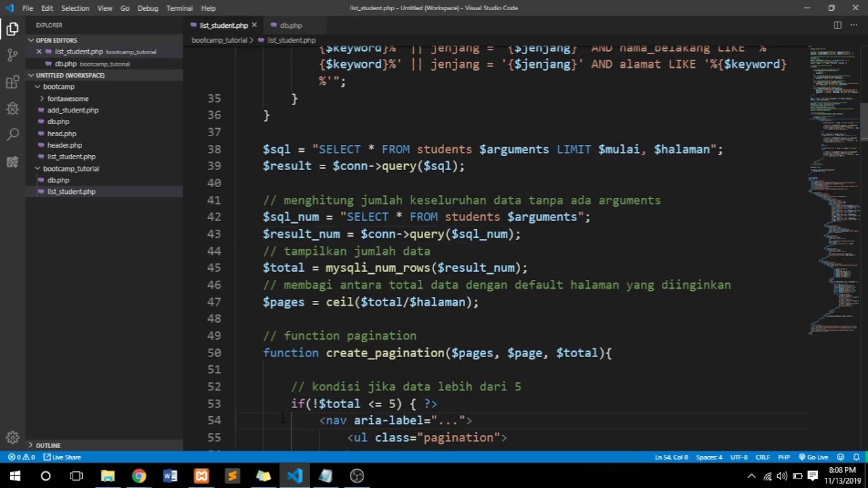
Task: Open XAMPP from the taskbar
Action: [x=201, y=476]
